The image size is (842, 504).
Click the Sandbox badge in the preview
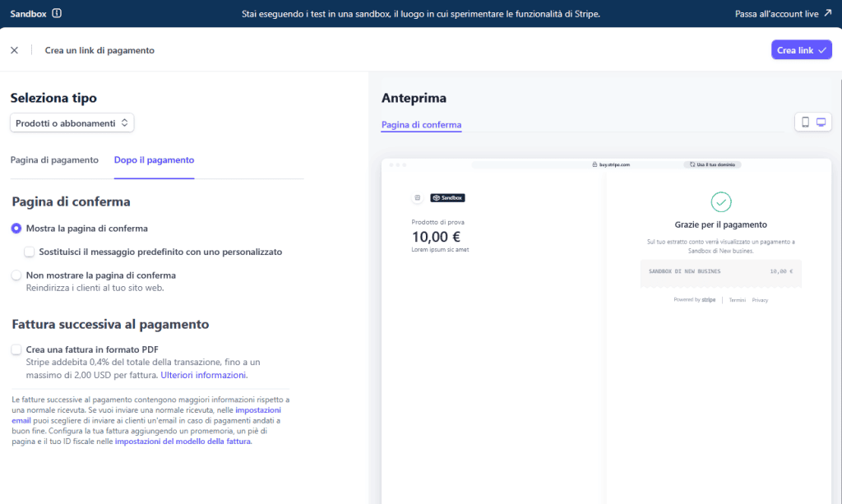(x=447, y=197)
